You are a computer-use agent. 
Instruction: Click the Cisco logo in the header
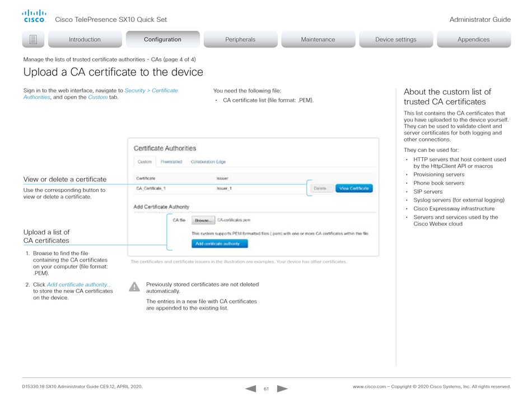point(34,16)
